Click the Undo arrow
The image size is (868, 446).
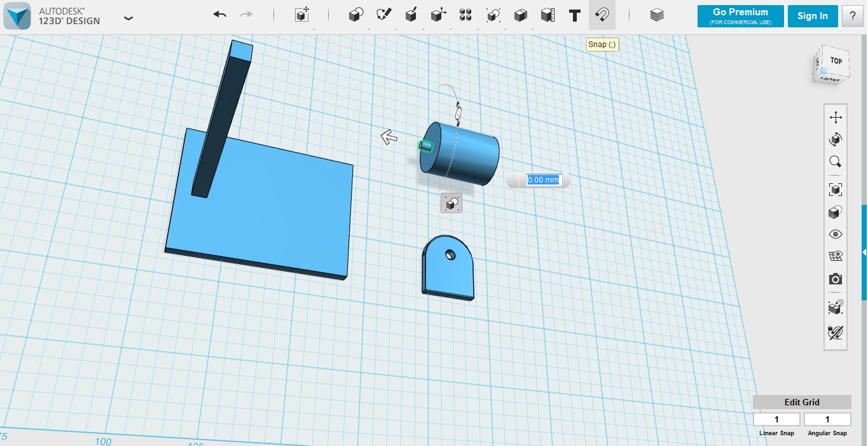point(220,15)
